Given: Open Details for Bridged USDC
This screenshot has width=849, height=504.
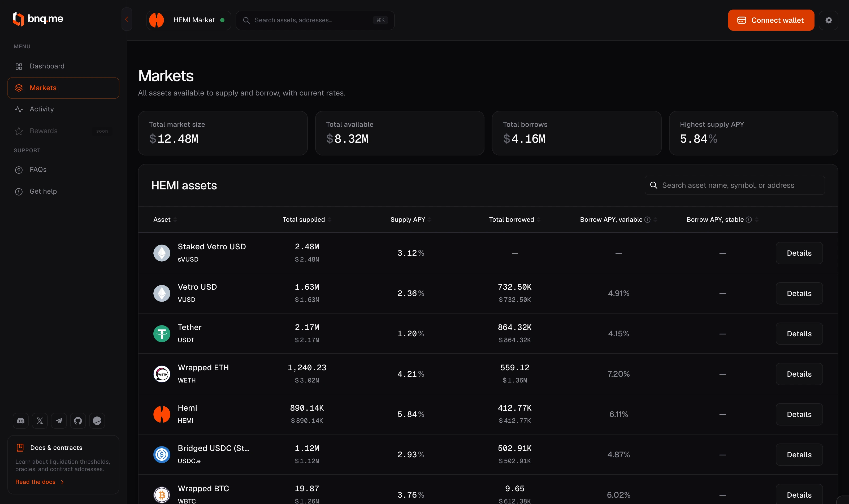Looking at the screenshot, I should (x=799, y=455).
